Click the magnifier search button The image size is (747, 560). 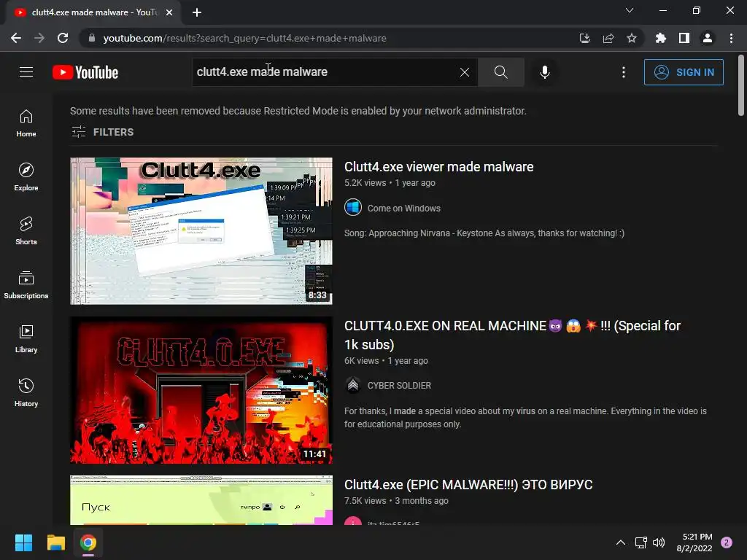(500, 72)
